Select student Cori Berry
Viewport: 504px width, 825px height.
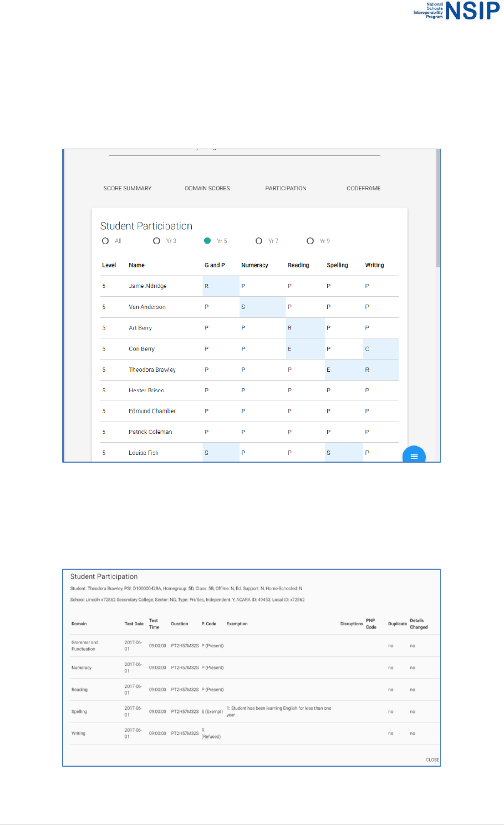point(141,349)
